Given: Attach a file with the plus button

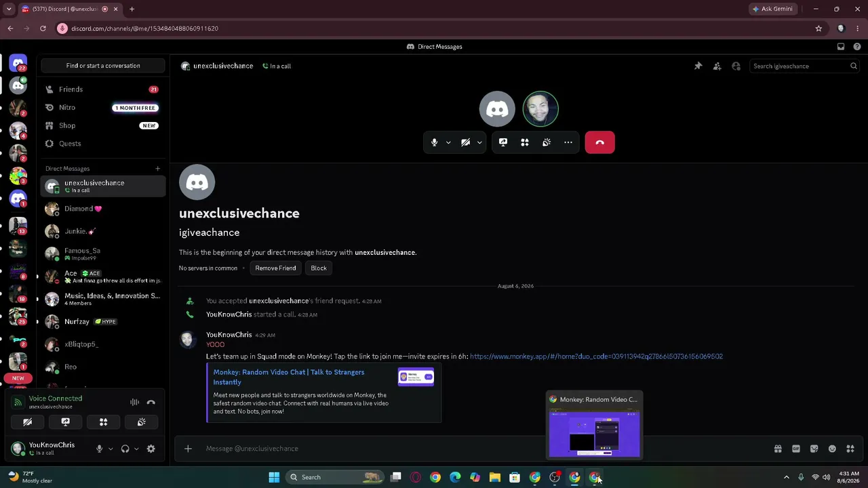Looking at the screenshot, I should point(188,449).
